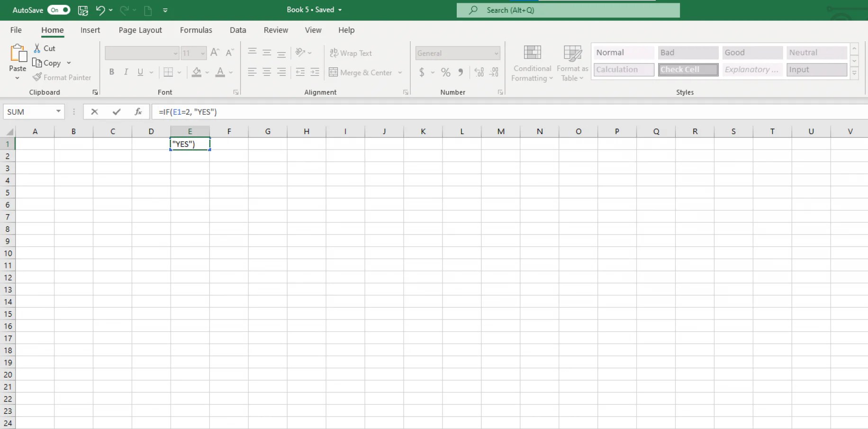Open Conditional Formatting options
This screenshot has width=868, height=429.
[x=532, y=62]
